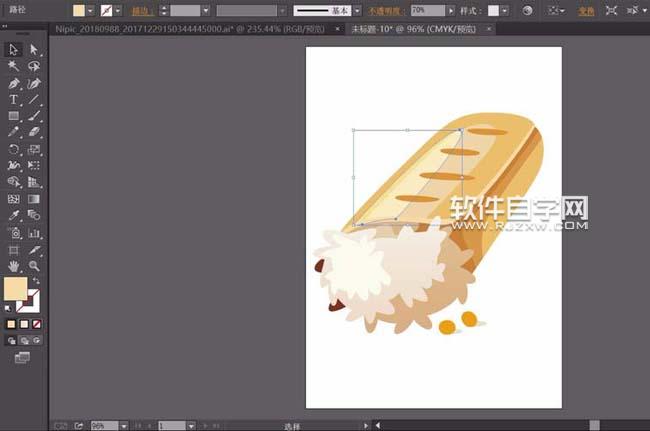650x431 pixels.
Task: Switch to Nipic_20180988 document tab
Action: coord(190,29)
